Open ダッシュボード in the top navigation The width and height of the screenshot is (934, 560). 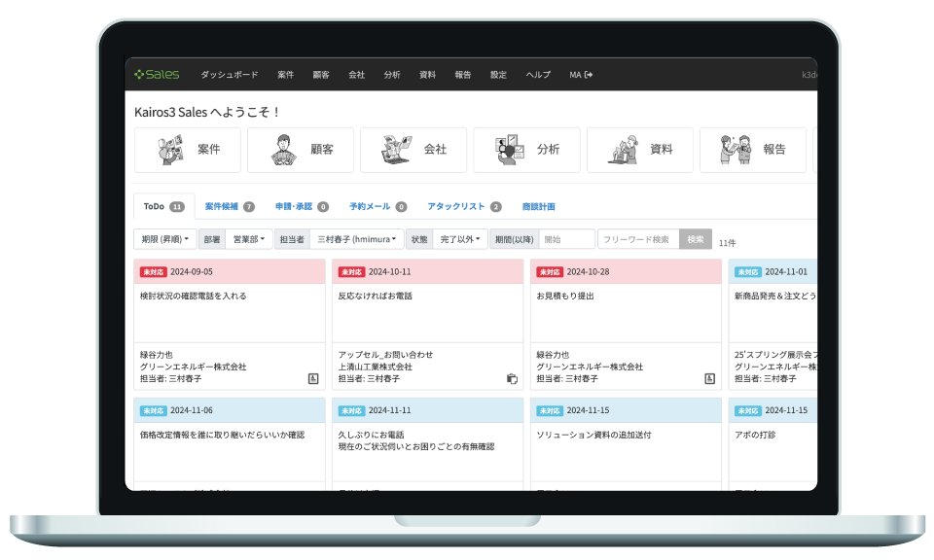pos(230,75)
